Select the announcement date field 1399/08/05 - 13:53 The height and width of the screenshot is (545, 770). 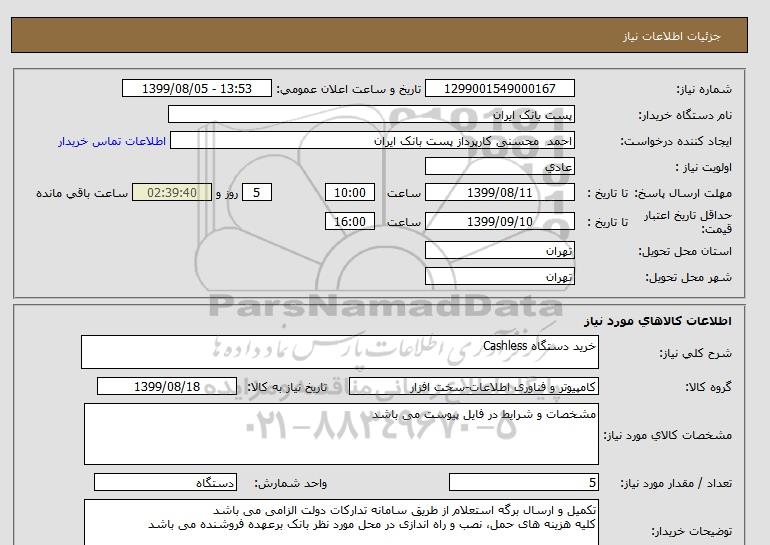196,89
